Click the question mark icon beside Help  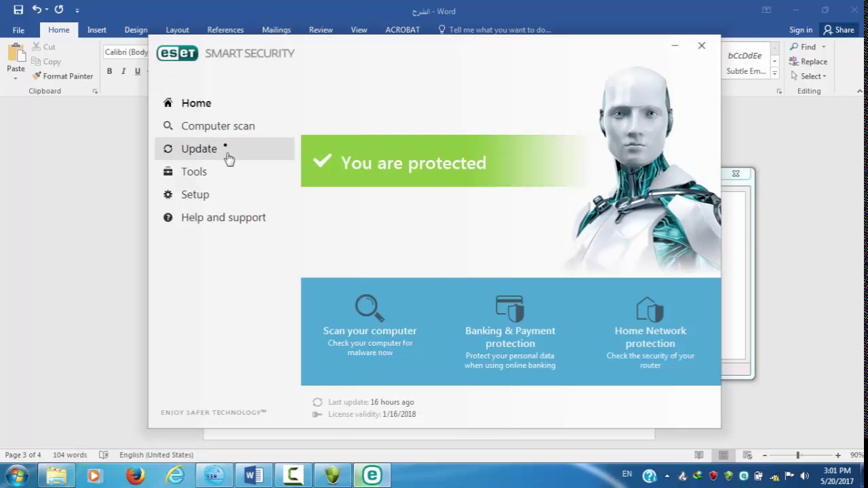(x=167, y=218)
